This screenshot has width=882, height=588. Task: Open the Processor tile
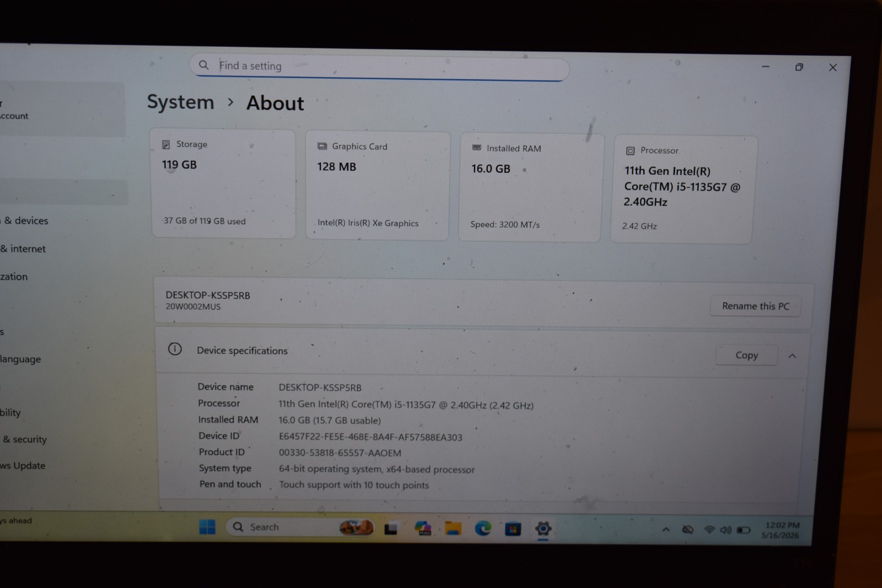(683, 190)
